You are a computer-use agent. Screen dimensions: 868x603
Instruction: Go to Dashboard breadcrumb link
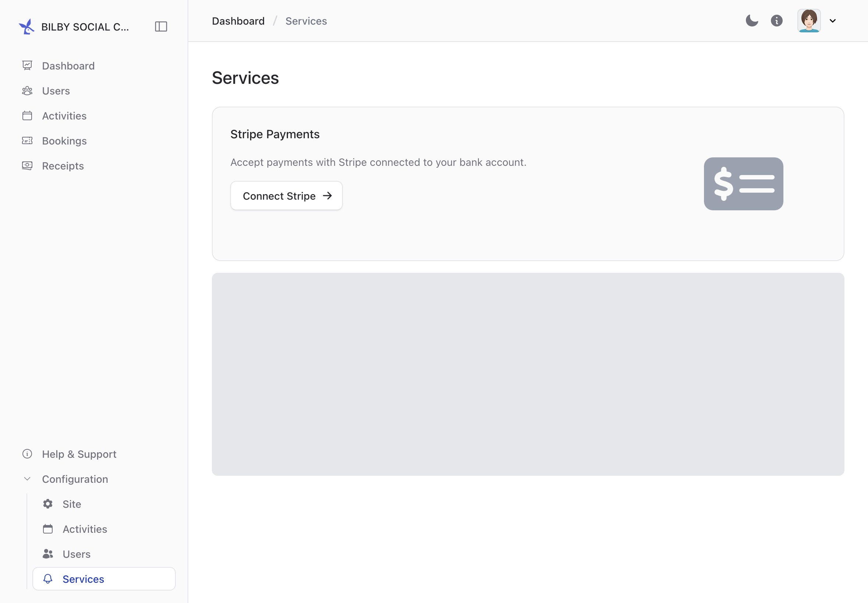[x=238, y=21]
